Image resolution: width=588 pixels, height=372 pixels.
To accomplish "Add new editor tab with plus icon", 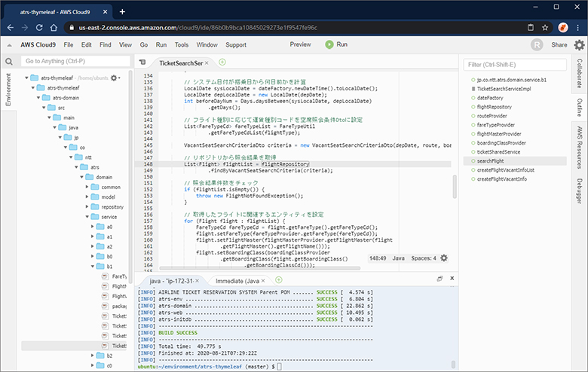I will click(x=222, y=63).
